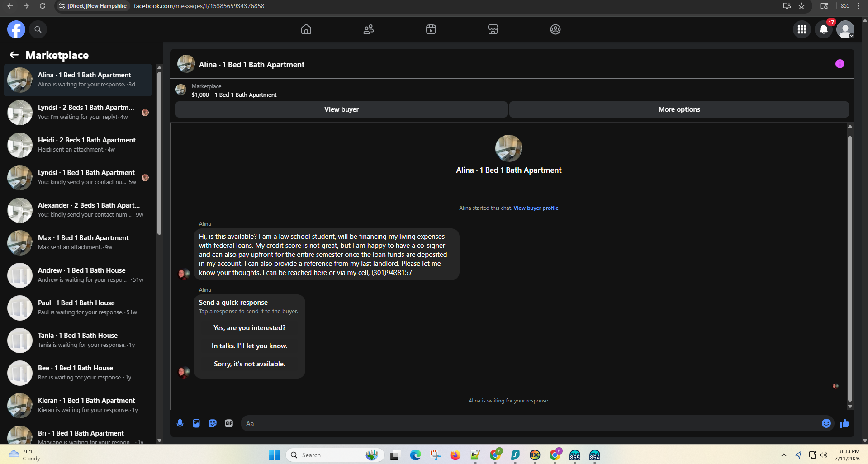The image size is (868, 464).
Task: Open the Chrome profile labeled 855
Action: click(x=845, y=6)
